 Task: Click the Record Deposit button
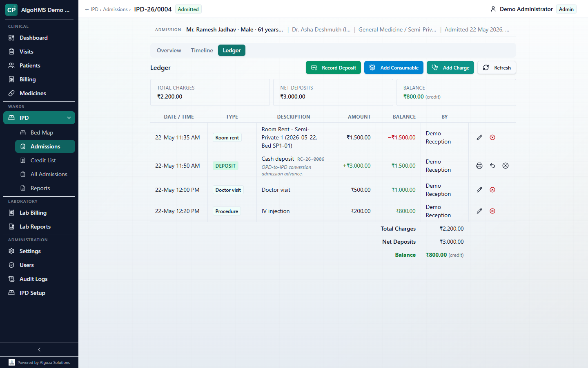(333, 67)
